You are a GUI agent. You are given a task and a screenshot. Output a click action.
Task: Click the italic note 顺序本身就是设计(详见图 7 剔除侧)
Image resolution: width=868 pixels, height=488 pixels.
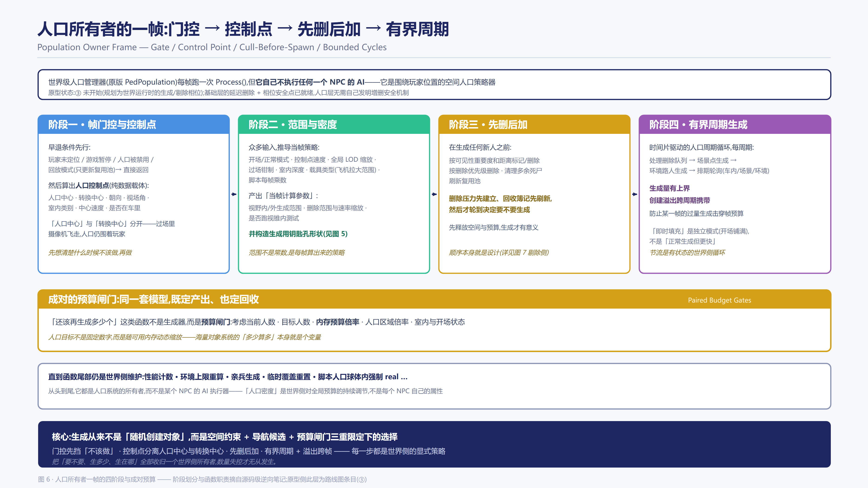[499, 253]
